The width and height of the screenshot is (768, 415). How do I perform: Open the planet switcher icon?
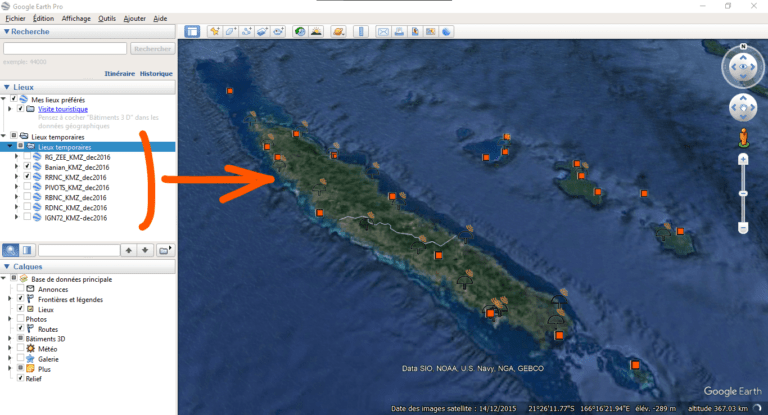point(338,32)
